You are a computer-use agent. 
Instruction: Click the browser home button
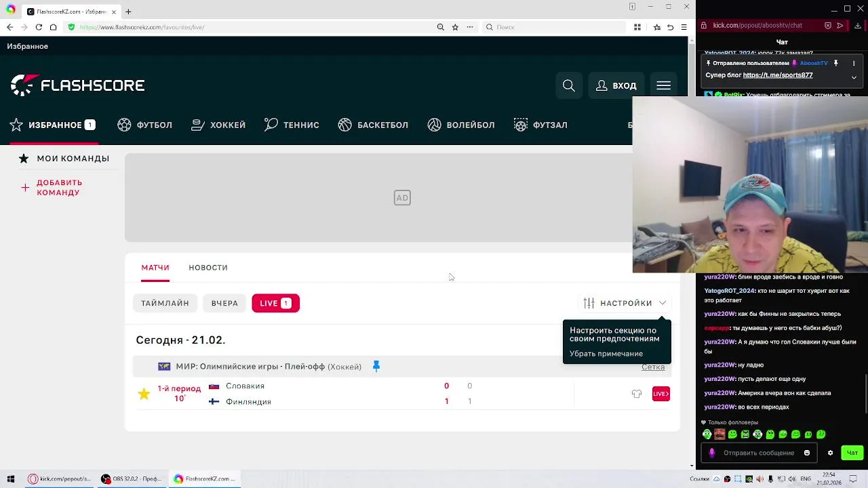[x=53, y=27]
